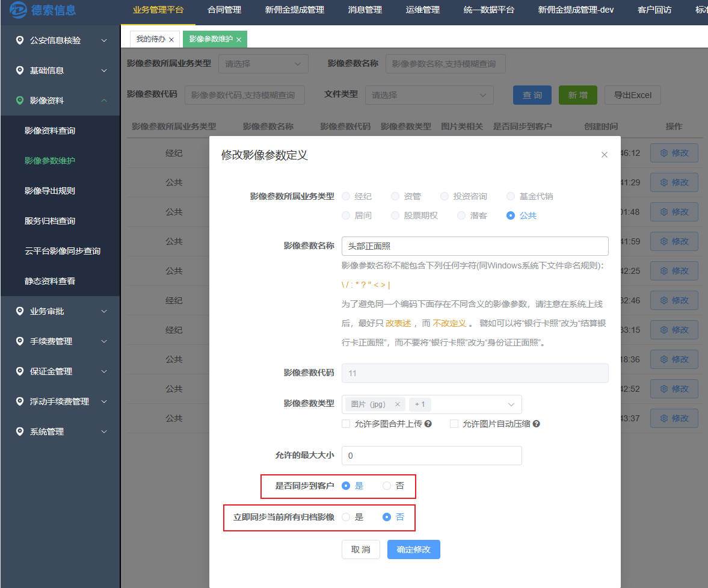Open the 统一数据平台 top menu
The image size is (708, 588).
[489, 10]
